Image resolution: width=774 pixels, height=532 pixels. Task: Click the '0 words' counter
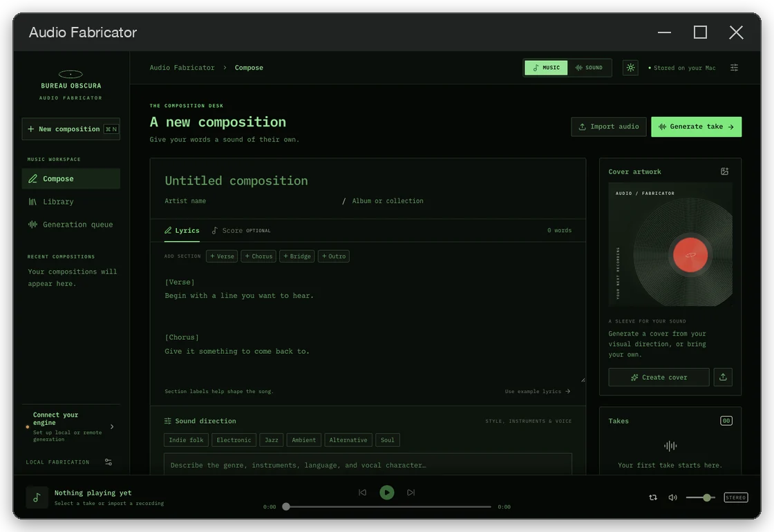pyautogui.click(x=559, y=231)
